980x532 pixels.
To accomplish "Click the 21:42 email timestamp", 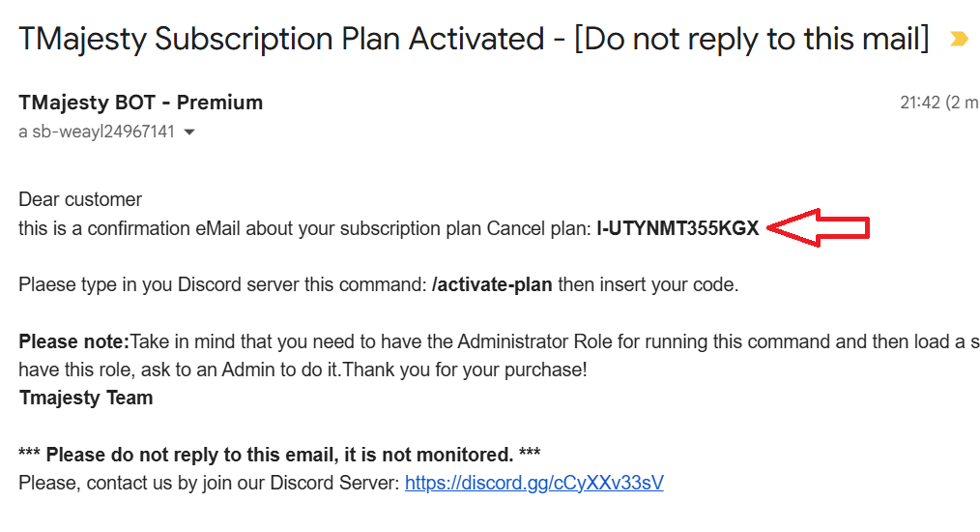I will (x=919, y=103).
